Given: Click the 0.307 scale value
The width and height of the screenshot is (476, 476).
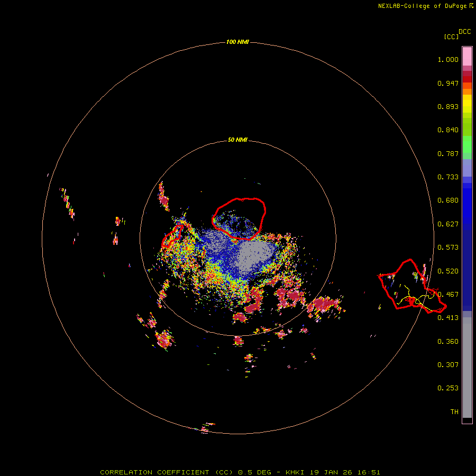Looking at the screenshot, I should click(448, 364).
